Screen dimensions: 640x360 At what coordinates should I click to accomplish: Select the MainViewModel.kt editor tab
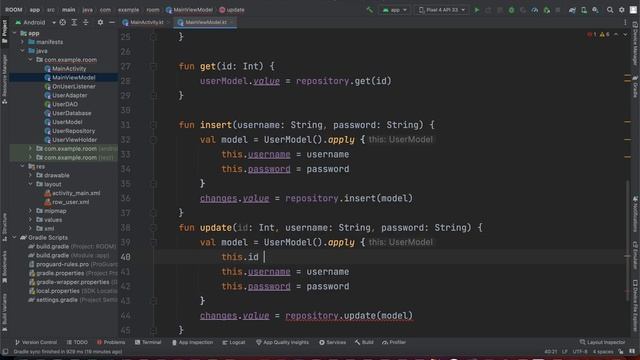[x=205, y=22]
